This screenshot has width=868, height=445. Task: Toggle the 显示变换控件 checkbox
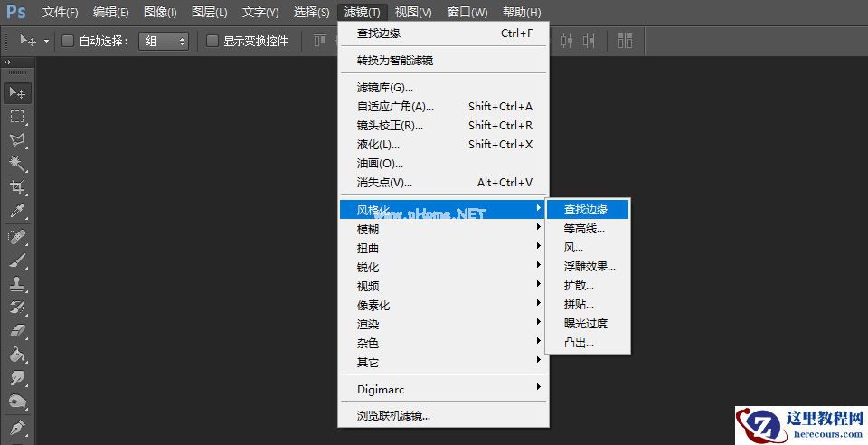click(x=212, y=41)
